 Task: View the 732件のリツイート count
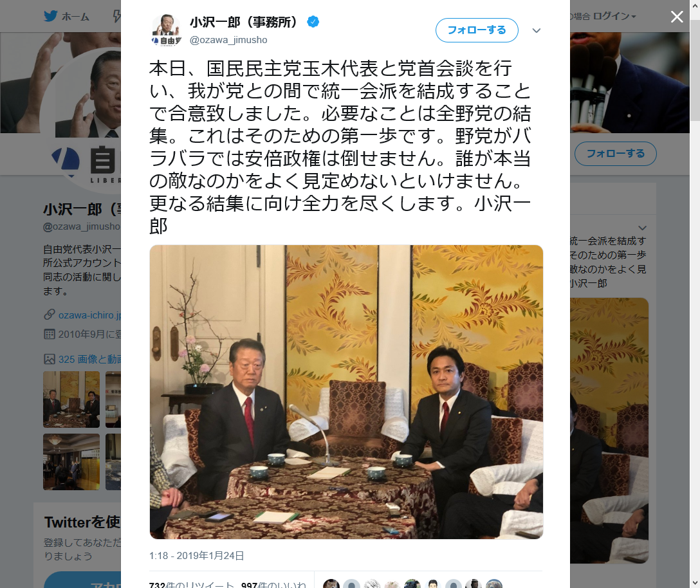(x=192, y=584)
